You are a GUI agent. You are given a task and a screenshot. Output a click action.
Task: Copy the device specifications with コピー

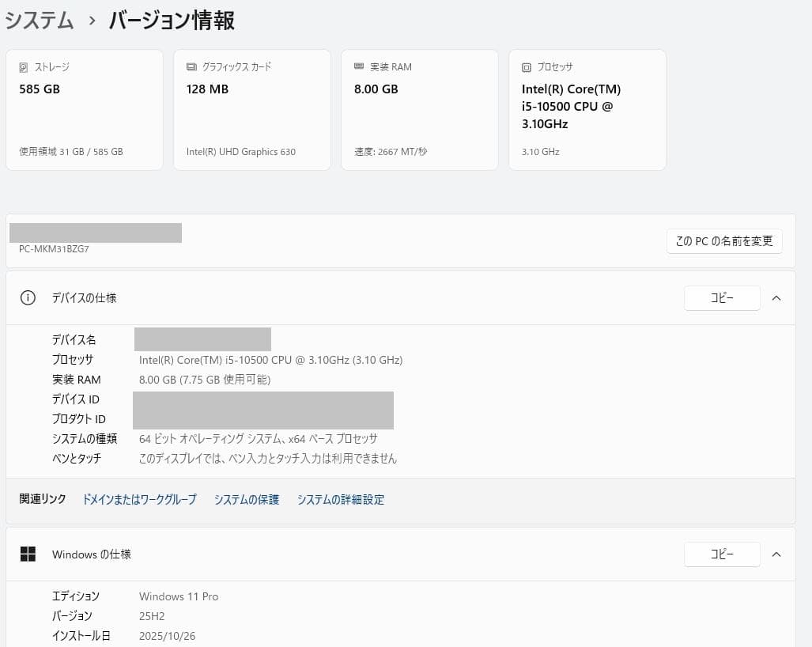(x=722, y=298)
